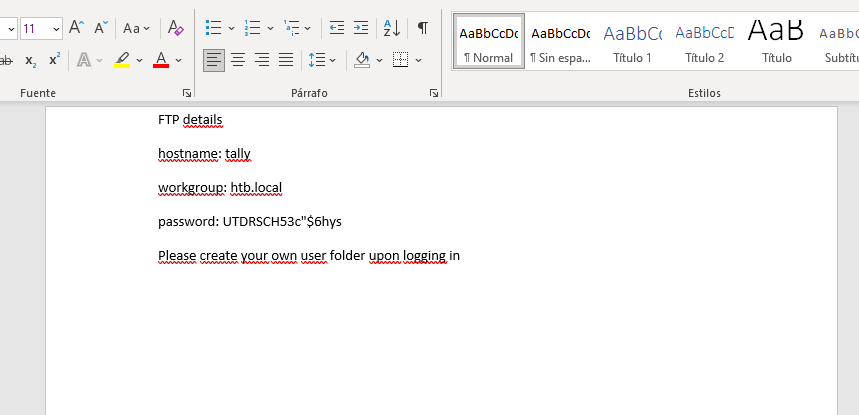This screenshot has height=415, width=859.
Task: Open the Párrafo dialog launcher
Action: [434, 93]
